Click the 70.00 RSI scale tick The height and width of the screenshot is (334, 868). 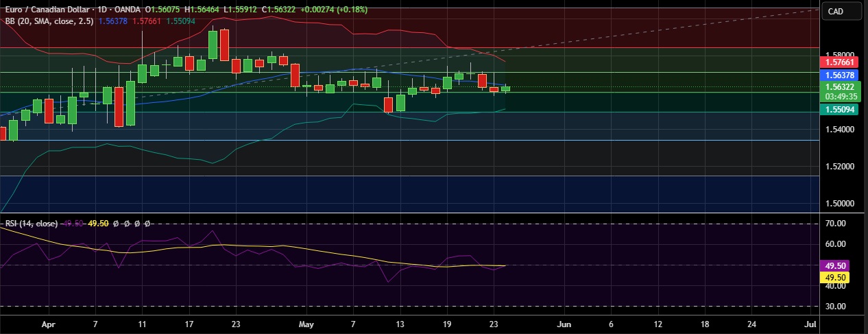coord(835,224)
